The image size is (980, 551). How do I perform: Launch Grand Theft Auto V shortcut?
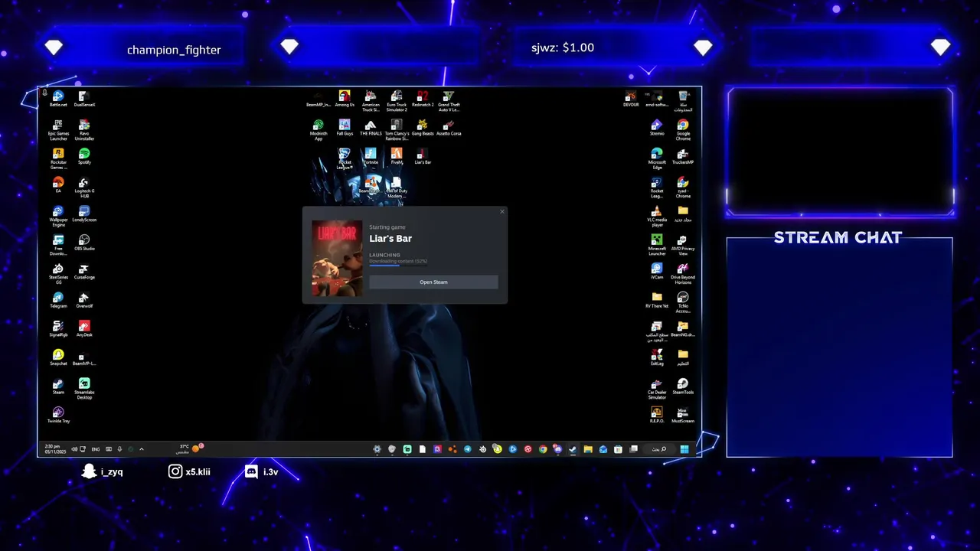449,101
